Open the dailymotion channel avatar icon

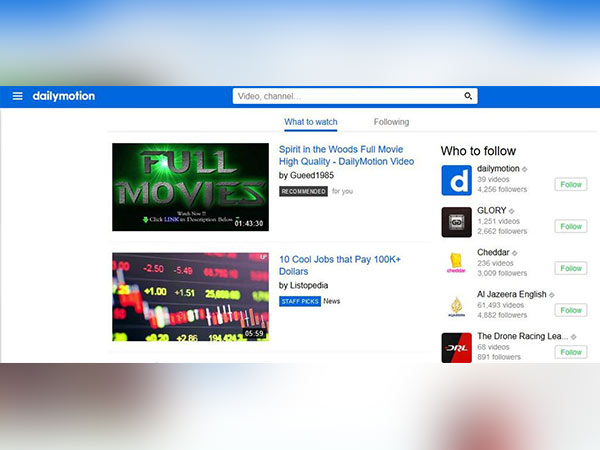click(x=456, y=180)
